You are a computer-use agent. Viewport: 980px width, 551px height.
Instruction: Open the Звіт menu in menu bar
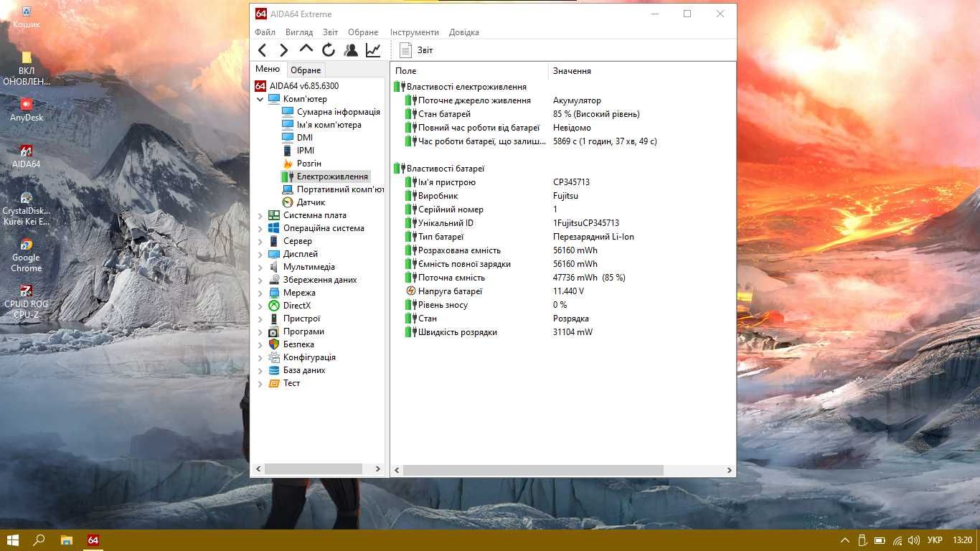click(x=330, y=32)
